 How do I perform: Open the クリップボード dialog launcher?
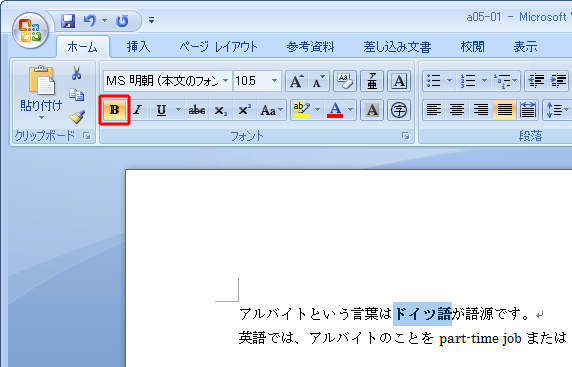[87, 136]
